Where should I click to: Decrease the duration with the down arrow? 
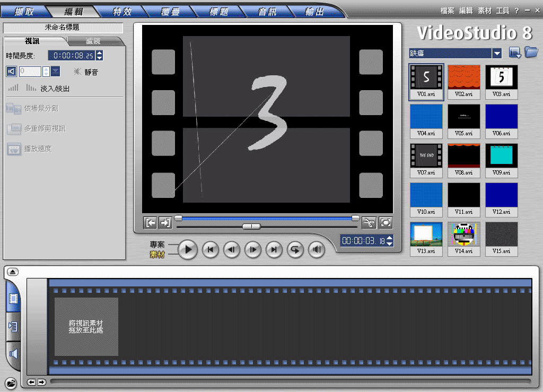[99, 58]
